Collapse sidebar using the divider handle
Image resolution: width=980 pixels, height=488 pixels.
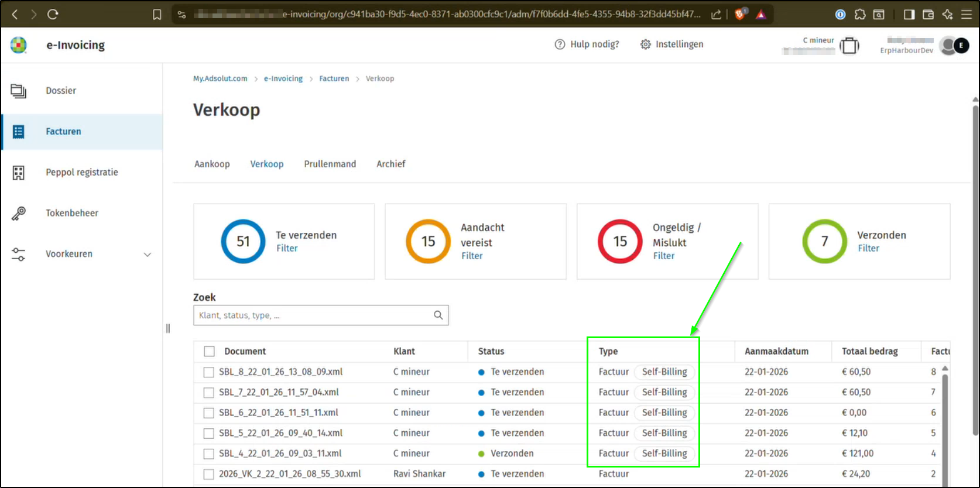point(168,329)
